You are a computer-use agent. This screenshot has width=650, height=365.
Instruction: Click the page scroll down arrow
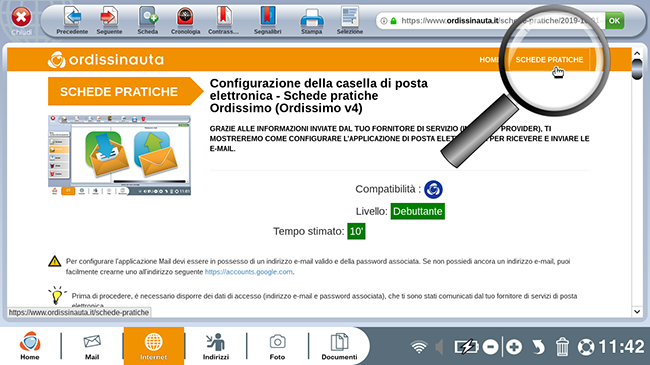coord(637,311)
